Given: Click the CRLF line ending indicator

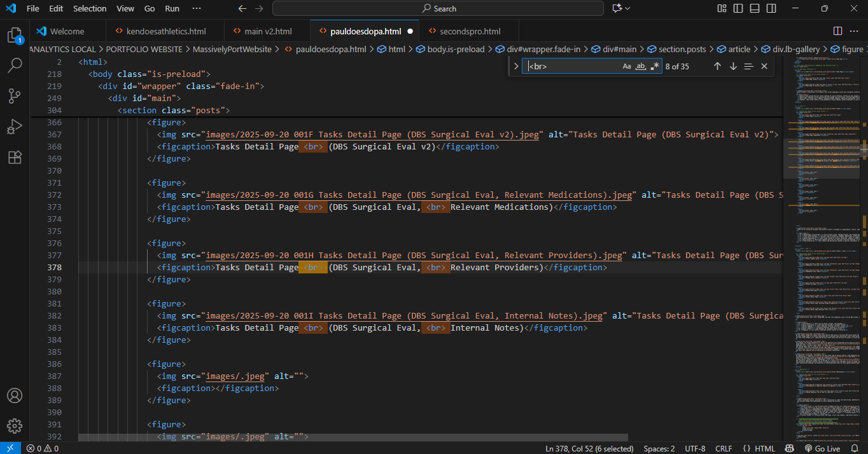Looking at the screenshot, I should pyautogui.click(x=724, y=448).
